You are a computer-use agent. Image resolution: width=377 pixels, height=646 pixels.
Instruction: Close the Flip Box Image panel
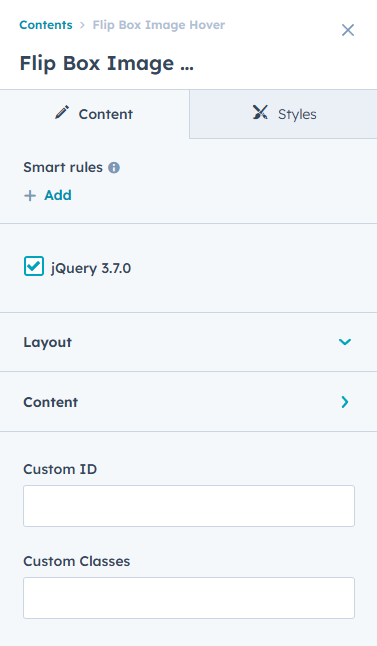348,30
